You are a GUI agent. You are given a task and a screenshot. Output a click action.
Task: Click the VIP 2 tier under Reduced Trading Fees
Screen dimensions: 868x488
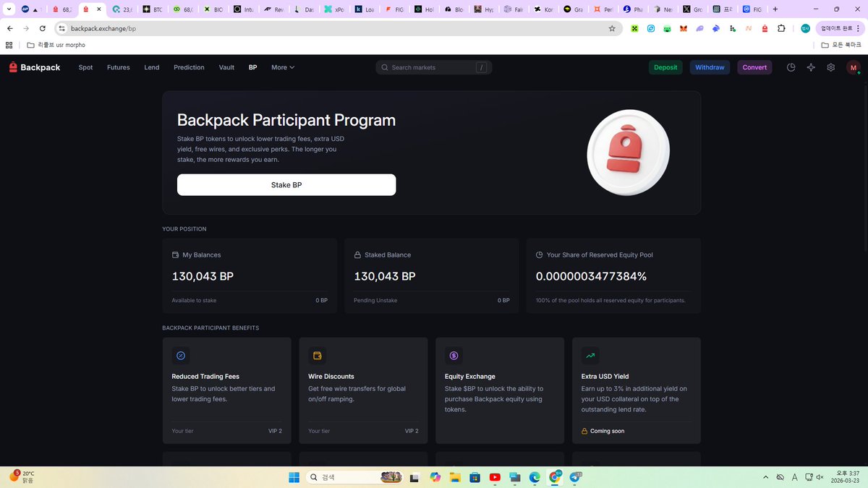(x=275, y=431)
